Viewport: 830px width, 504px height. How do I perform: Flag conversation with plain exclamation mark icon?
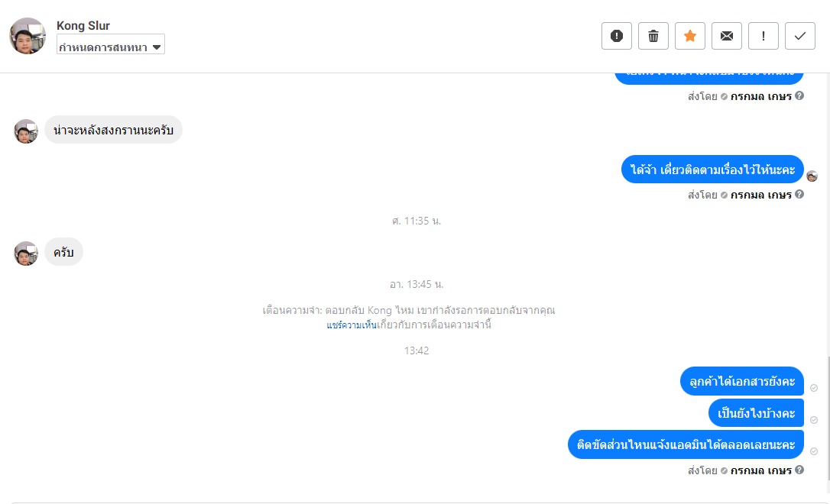click(x=764, y=36)
